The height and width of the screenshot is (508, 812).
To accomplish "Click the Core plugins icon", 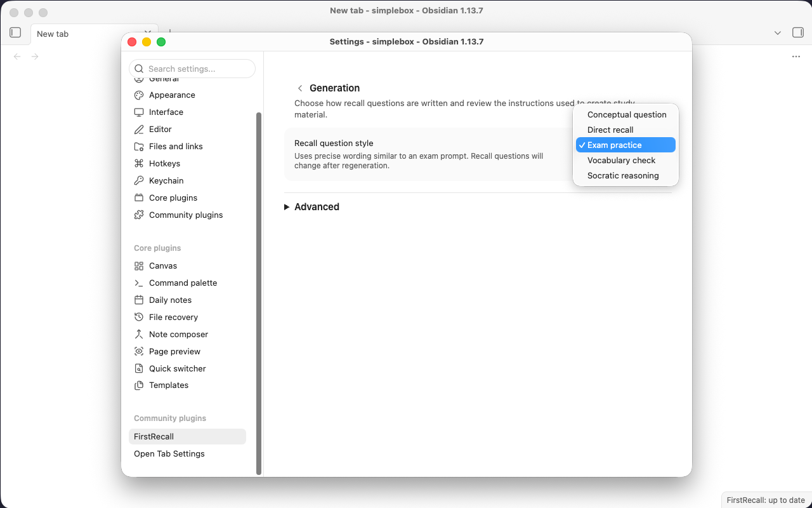I will 139,198.
